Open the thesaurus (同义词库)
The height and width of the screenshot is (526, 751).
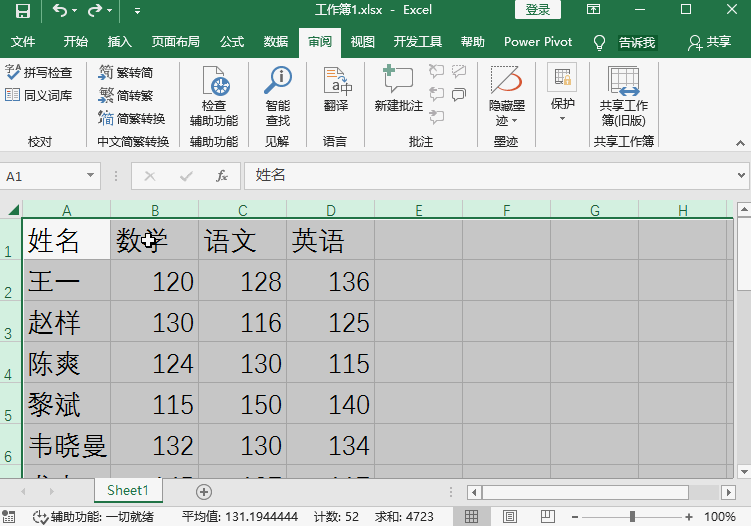(x=39, y=95)
